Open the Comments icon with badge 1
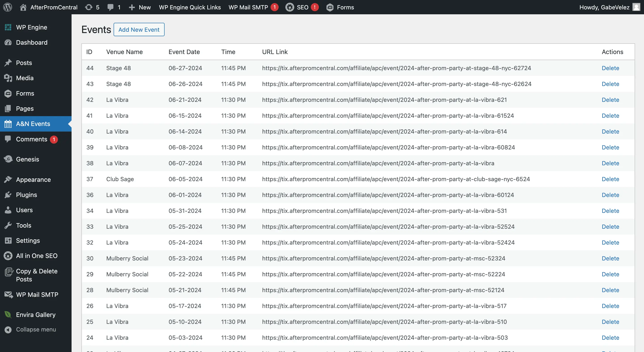644x352 pixels. [x=31, y=139]
